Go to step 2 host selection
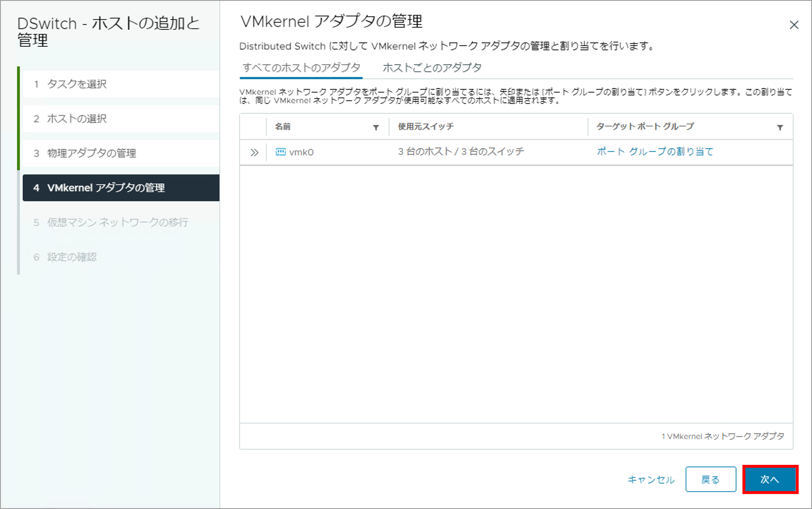Viewport: 812px width, 509px height. pyautogui.click(x=77, y=118)
